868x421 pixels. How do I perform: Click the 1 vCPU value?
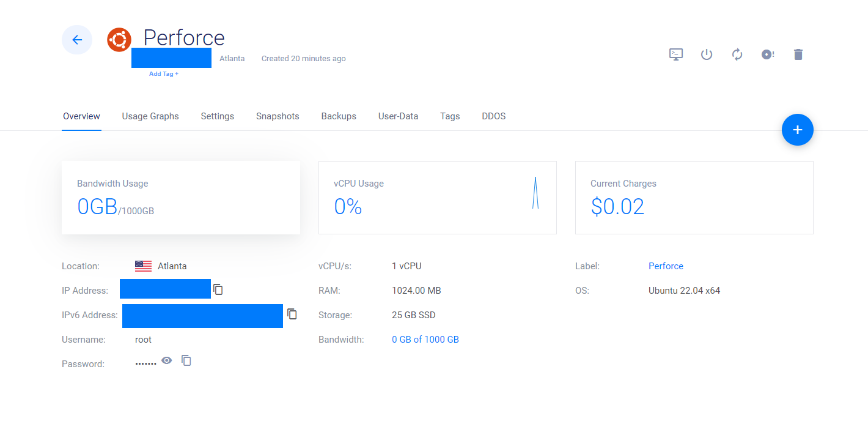tap(406, 266)
